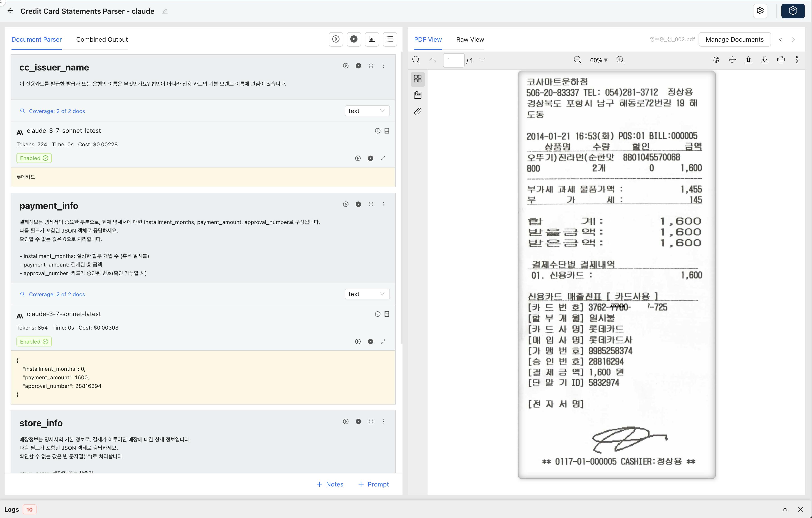Toggle Enabled badge under payment_info

point(34,342)
